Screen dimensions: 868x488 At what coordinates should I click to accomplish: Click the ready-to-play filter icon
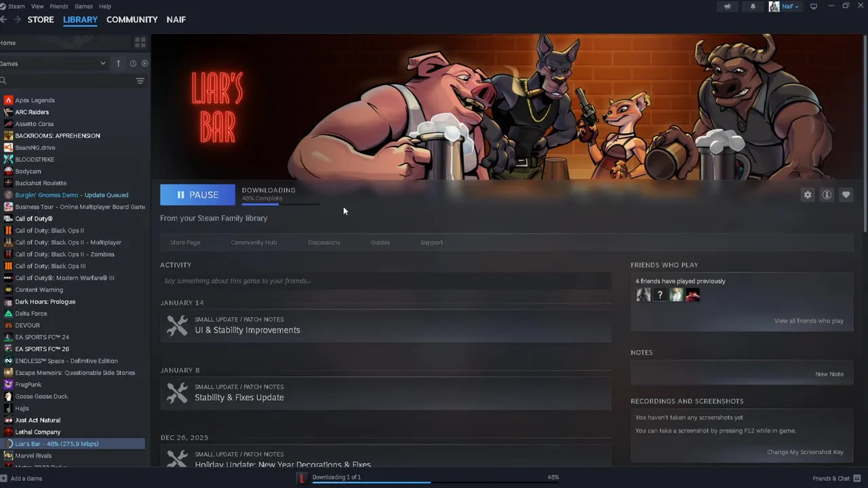(144, 64)
